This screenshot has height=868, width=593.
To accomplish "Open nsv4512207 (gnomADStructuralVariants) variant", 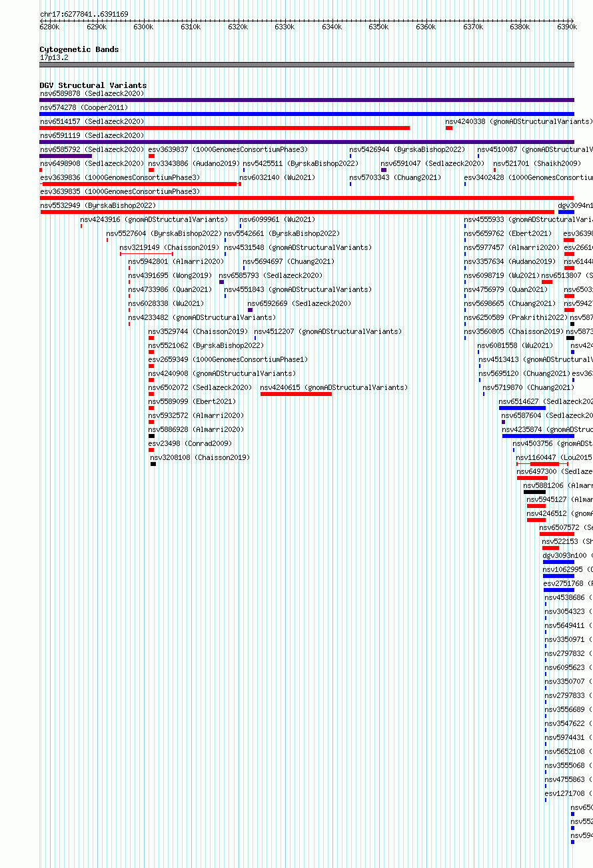I will point(328,331).
